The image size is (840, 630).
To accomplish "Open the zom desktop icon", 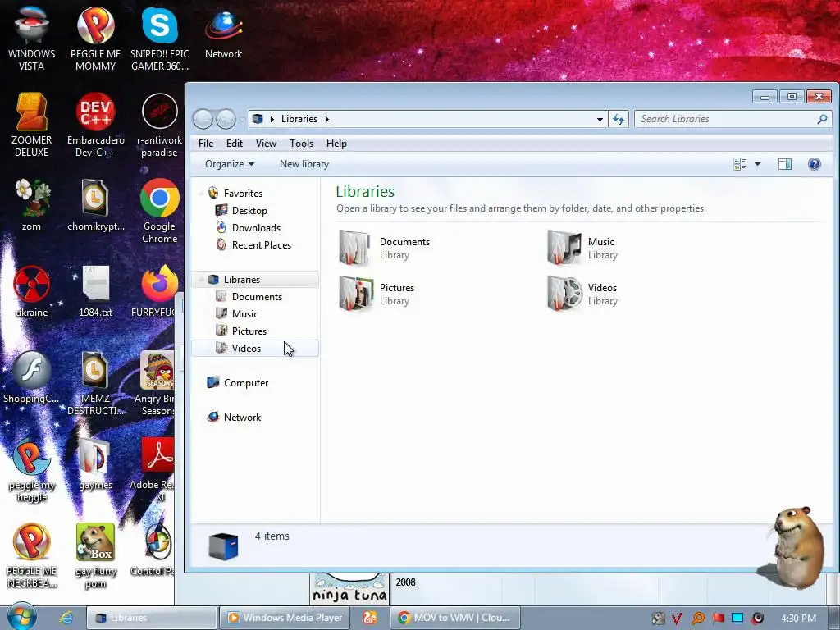I will click(x=32, y=204).
